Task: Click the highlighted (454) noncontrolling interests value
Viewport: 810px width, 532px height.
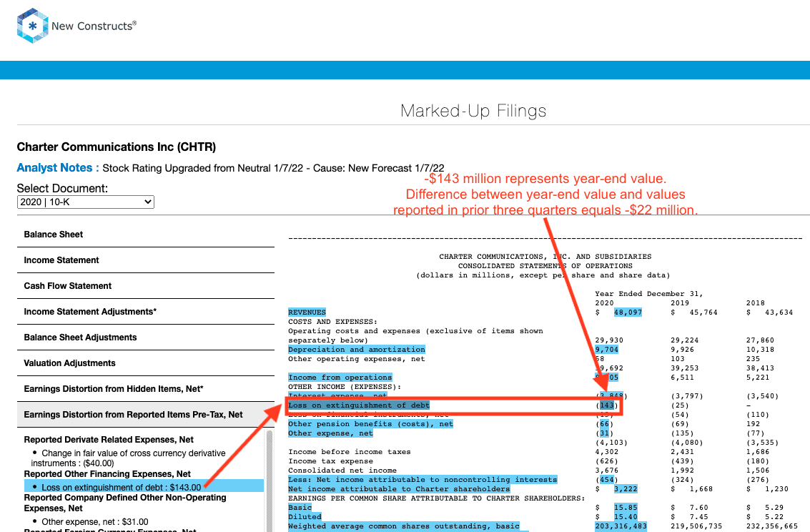Action: 606,480
